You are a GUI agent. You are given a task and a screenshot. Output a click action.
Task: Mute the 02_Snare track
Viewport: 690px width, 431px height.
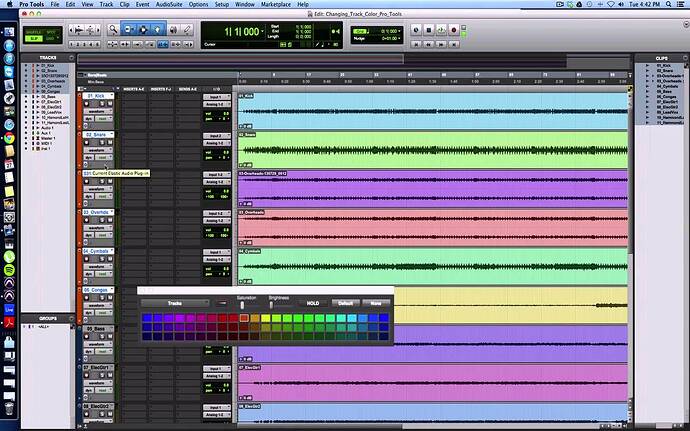tap(110, 143)
